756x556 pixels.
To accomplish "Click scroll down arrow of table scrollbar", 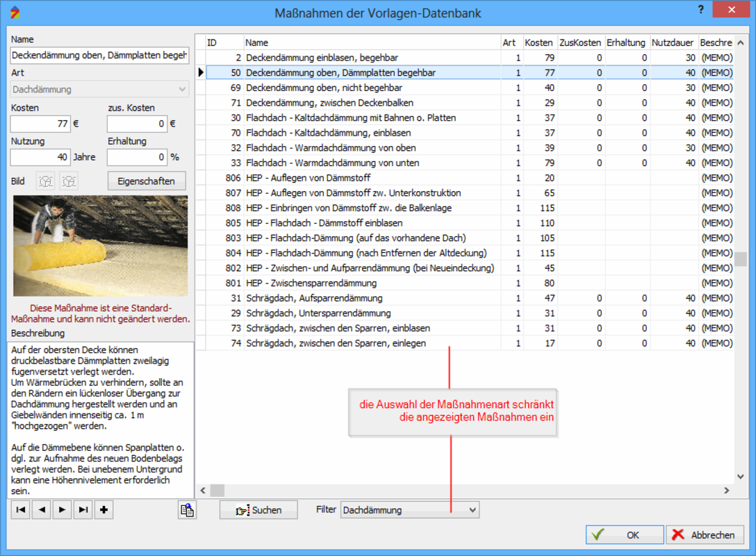I will [x=741, y=477].
